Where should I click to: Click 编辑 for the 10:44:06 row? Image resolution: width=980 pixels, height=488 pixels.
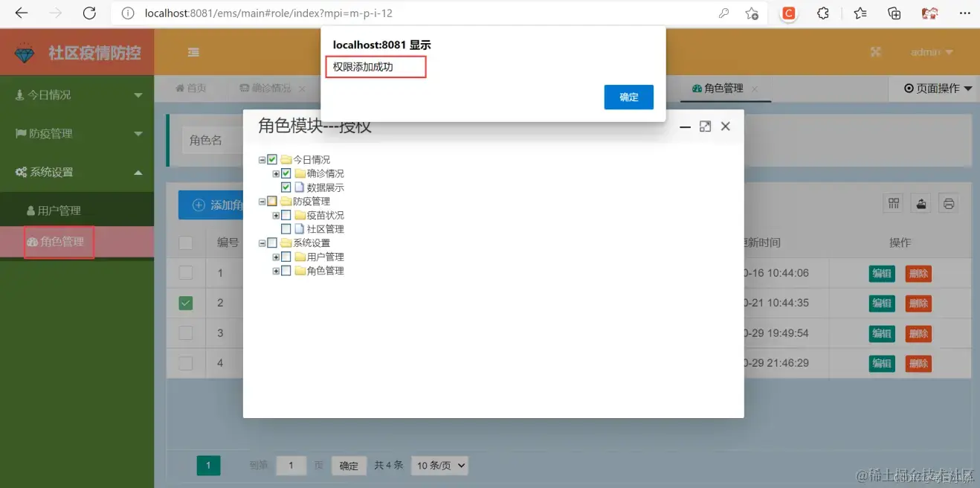click(x=882, y=274)
